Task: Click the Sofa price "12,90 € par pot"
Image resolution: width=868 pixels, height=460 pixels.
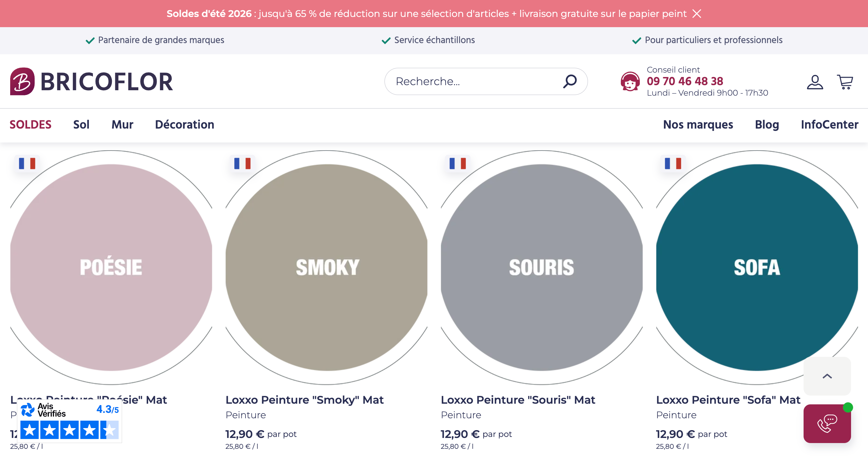Action: coord(692,434)
